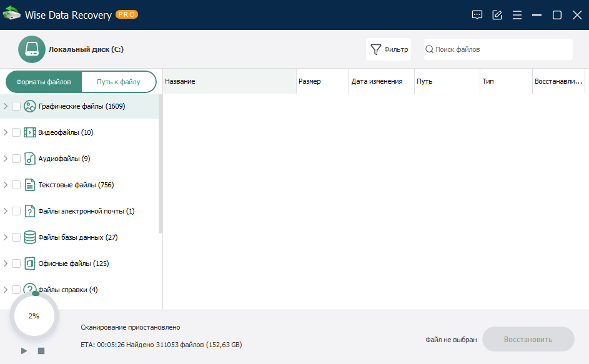Check the Файлы электронной почты checkbox
This screenshot has height=364, width=589.
pos(16,211)
